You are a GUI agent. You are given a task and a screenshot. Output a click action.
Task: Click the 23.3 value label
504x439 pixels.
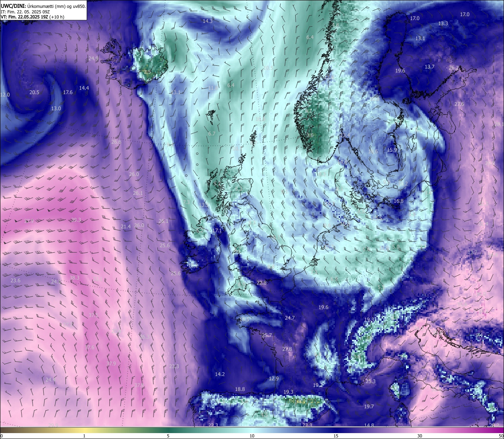coord(174,367)
